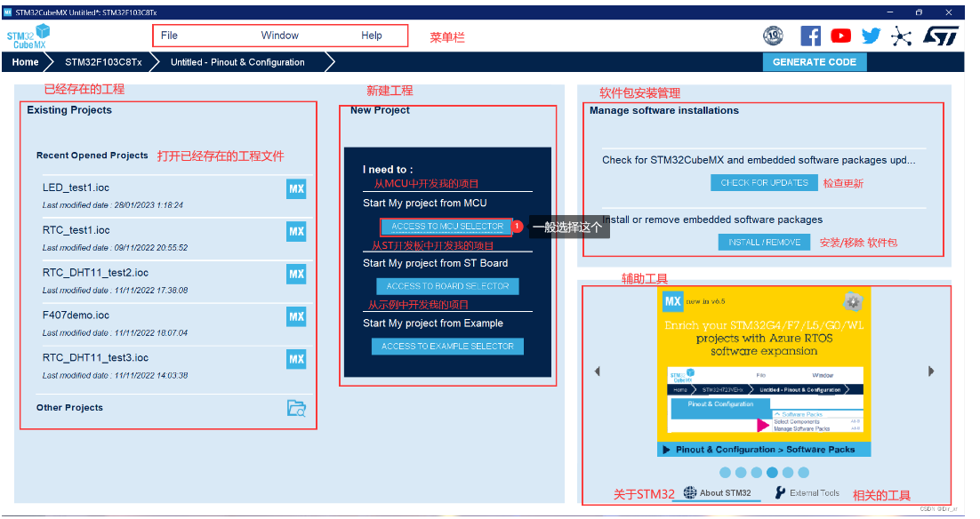Click the Other Projects label
This screenshot has width=980, height=519.
point(69,407)
